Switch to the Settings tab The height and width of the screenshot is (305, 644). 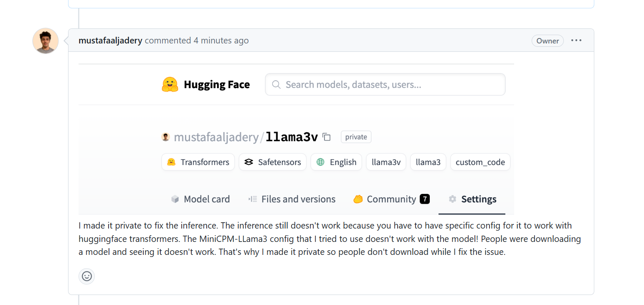coord(472,199)
